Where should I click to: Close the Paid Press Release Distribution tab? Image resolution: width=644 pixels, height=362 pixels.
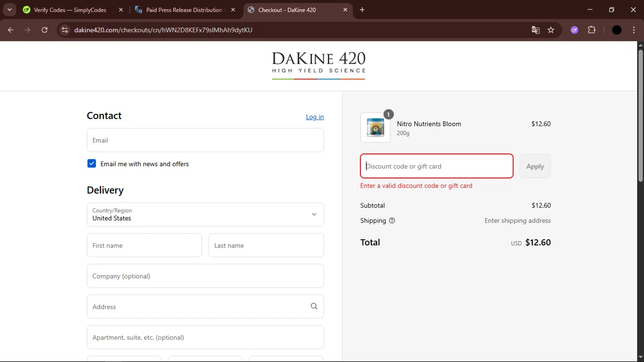tap(233, 10)
